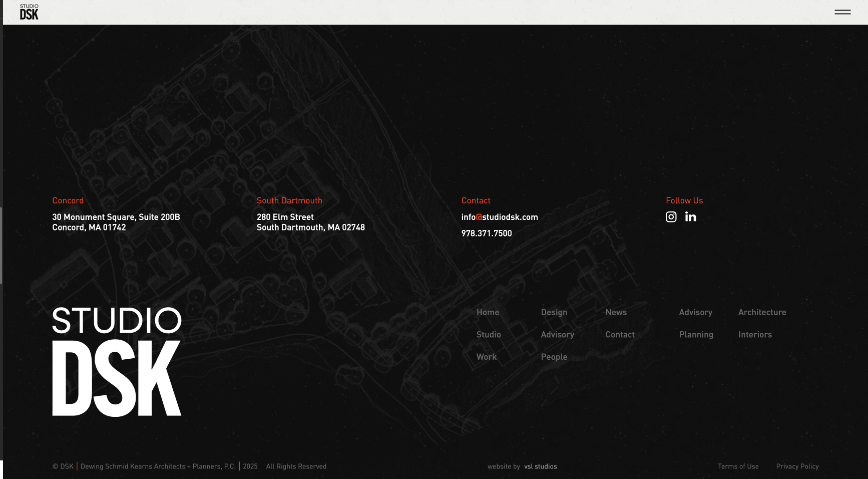This screenshot has width=868, height=479.
Task: Open Advisory link beside Architecture
Action: [695, 312]
